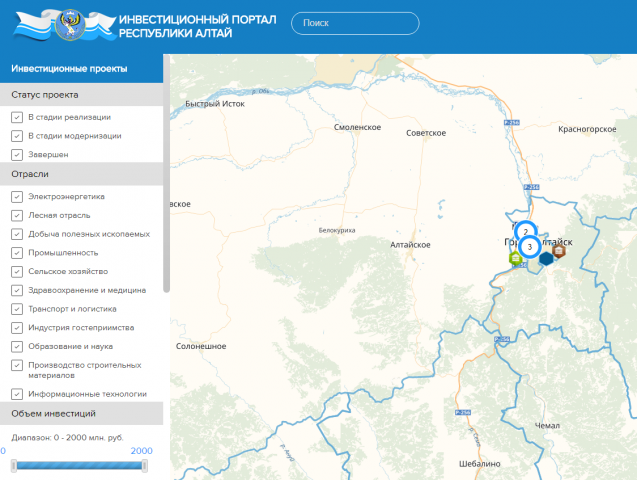Click the right handle of investment range slider
The image size is (637, 480).
point(144,466)
